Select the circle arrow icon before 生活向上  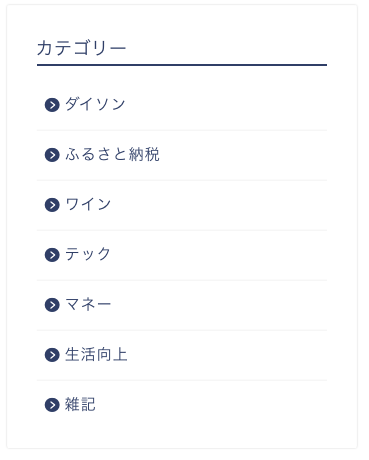click(52, 355)
